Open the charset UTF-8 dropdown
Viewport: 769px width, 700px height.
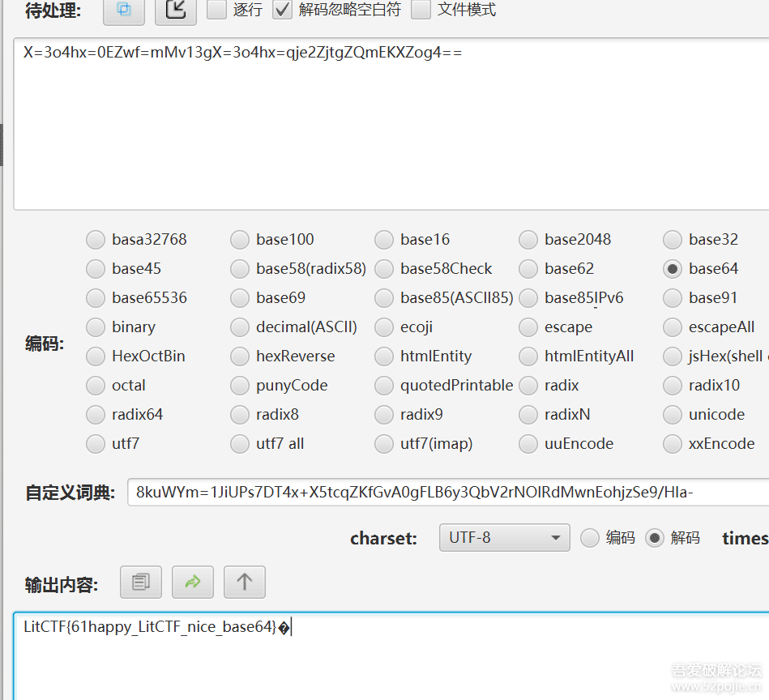pyautogui.click(x=504, y=538)
